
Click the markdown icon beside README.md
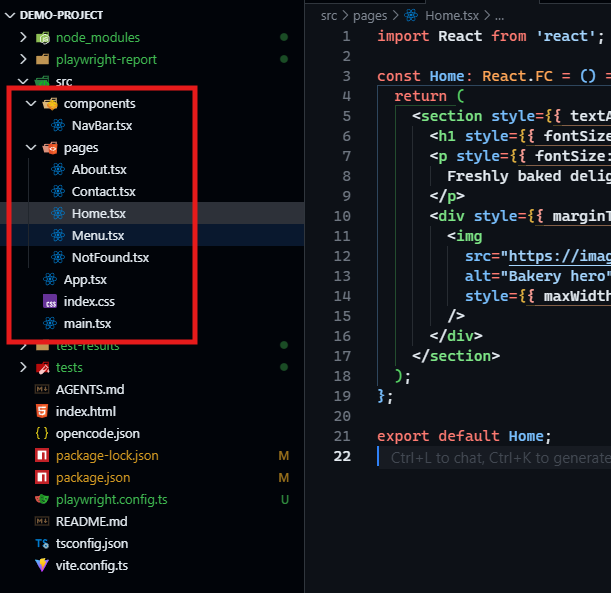(x=42, y=521)
